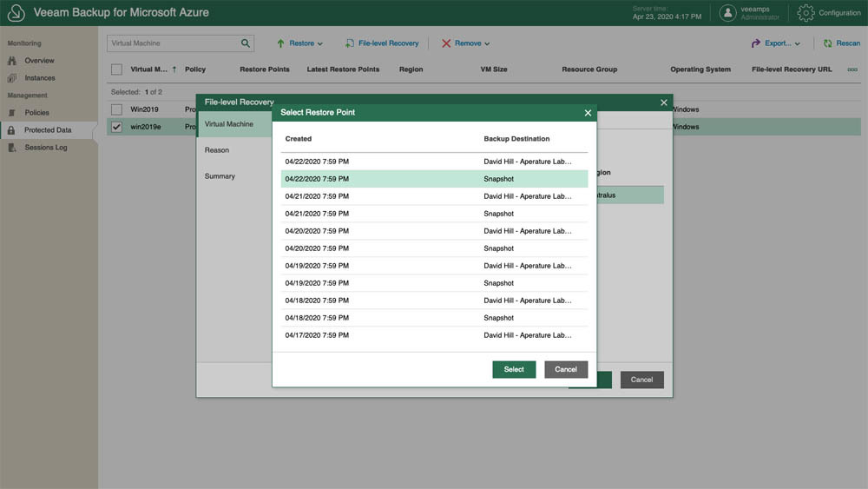868x489 pixels.
Task: Click the Veeam logo icon
Action: [x=16, y=13]
